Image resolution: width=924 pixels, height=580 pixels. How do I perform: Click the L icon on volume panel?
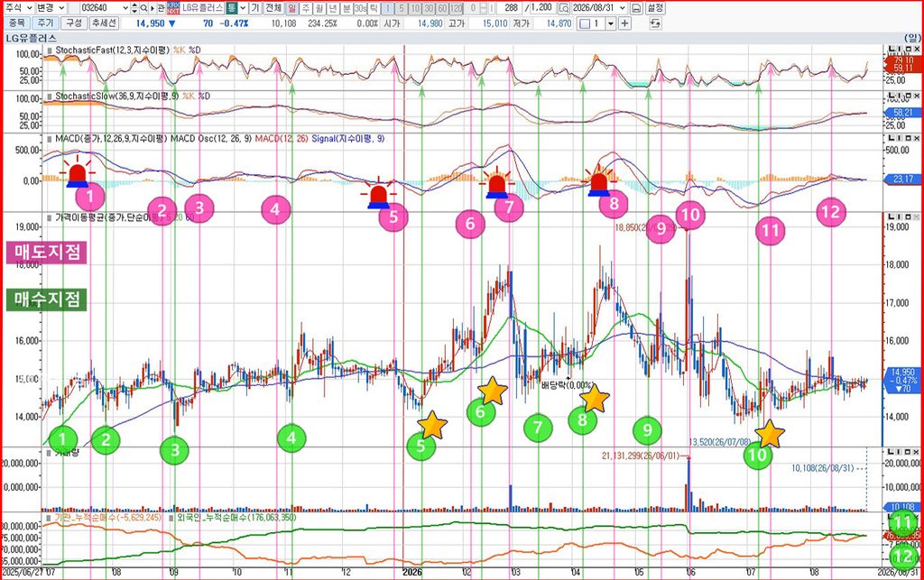pos(892,452)
